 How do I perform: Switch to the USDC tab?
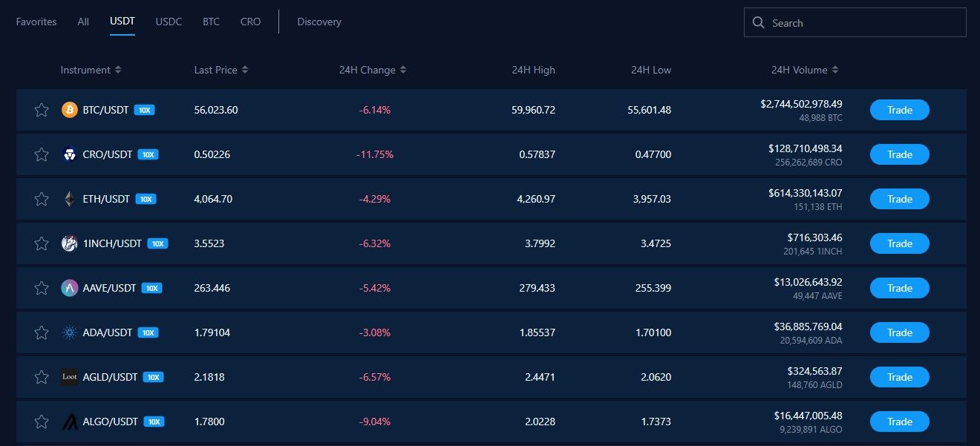click(169, 22)
